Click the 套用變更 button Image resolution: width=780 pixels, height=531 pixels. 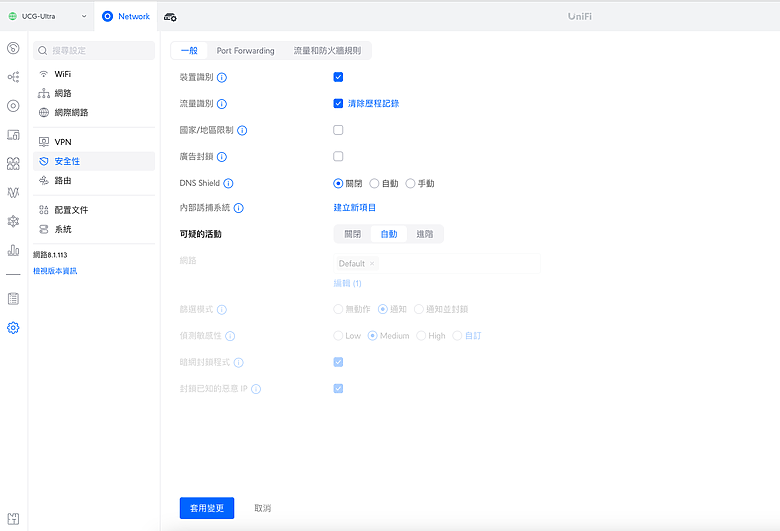coord(207,508)
